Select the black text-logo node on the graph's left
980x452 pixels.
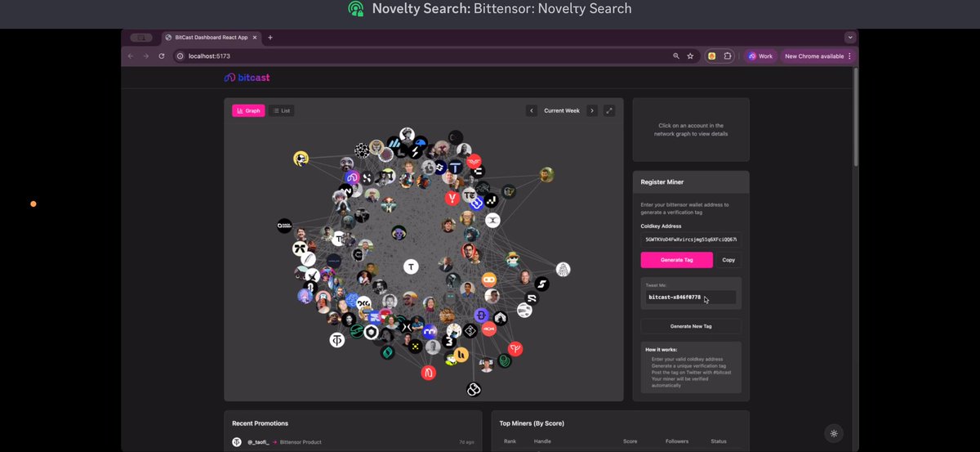[x=284, y=226]
